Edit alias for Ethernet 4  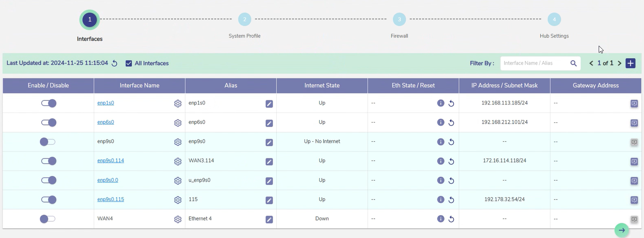[269, 220]
